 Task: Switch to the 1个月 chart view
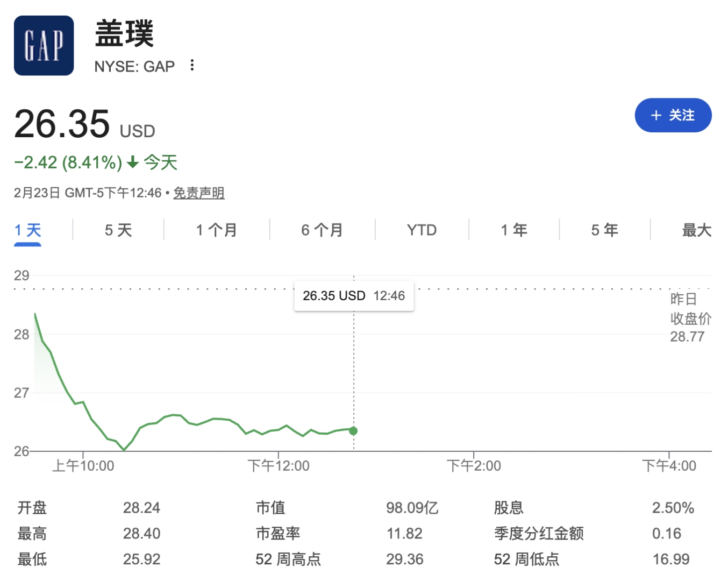click(x=216, y=230)
